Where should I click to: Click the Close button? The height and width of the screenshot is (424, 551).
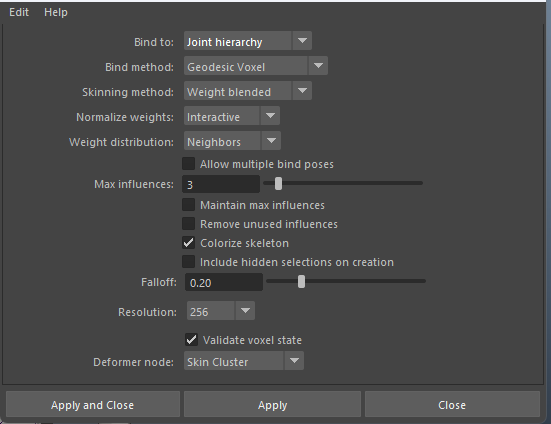click(x=452, y=405)
